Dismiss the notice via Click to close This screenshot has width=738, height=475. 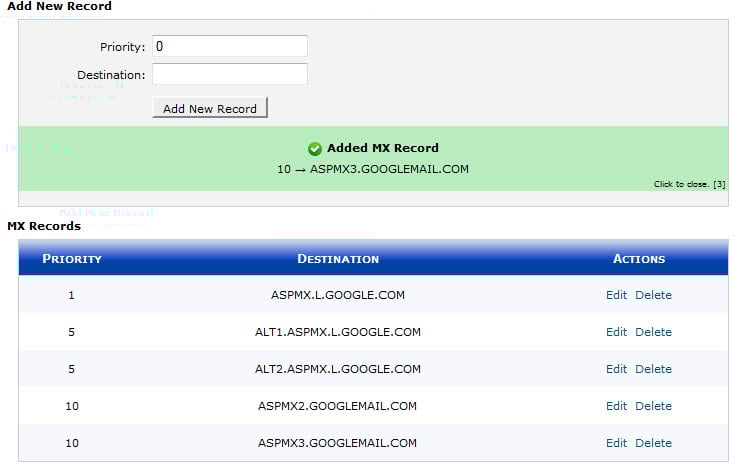pyautogui.click(x=689, y=184)
